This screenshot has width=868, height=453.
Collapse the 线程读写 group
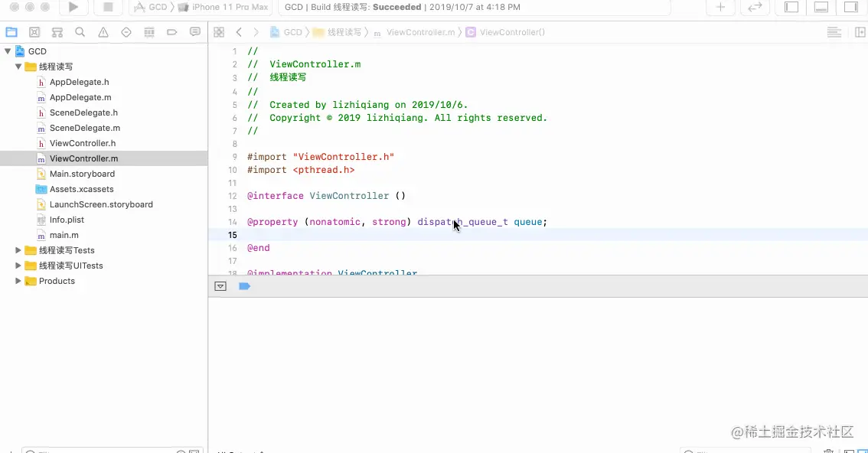pos(18,67)
